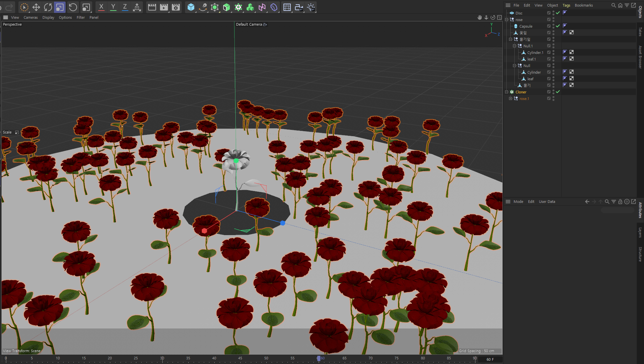The image size is (644, 364).
Task: Activate the Rotate tool
Action: (48, 7)
